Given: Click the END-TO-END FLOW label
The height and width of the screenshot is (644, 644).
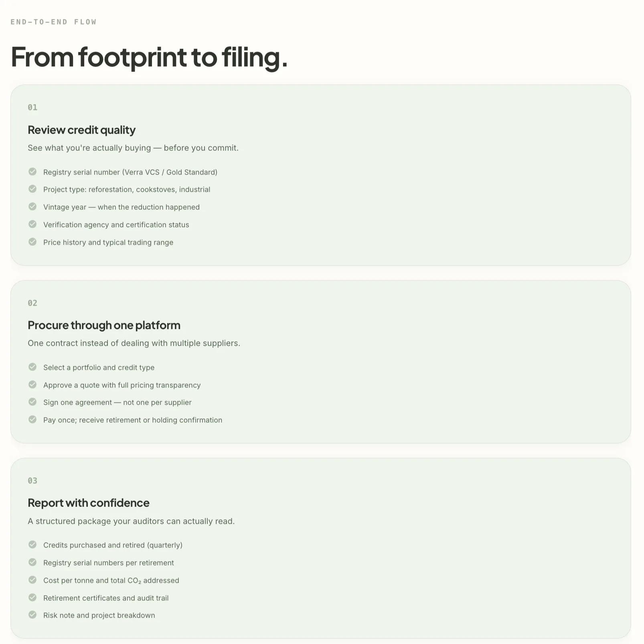Looking at the screenshot, I should (53, 22).
